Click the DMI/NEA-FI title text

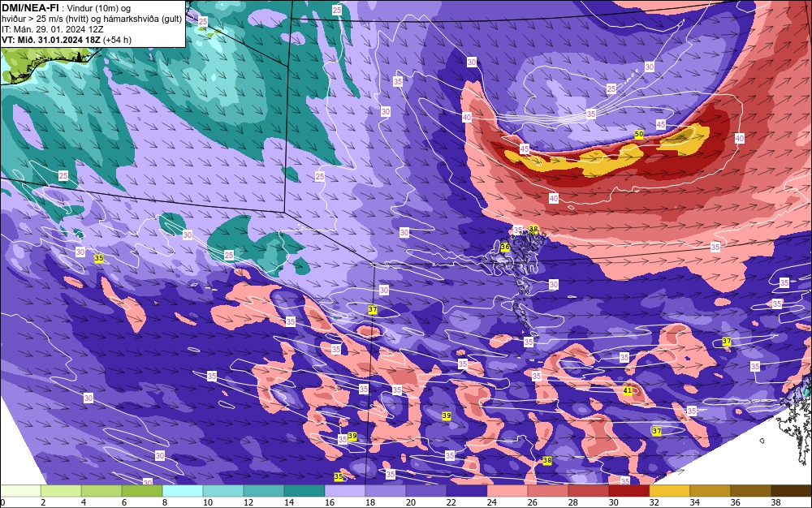pos(31,8)
